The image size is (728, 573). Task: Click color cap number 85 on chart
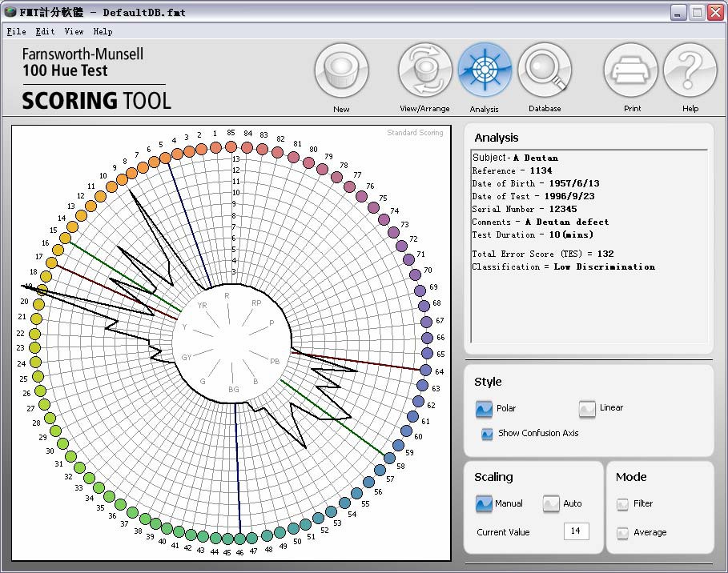[x=231, y=146]
